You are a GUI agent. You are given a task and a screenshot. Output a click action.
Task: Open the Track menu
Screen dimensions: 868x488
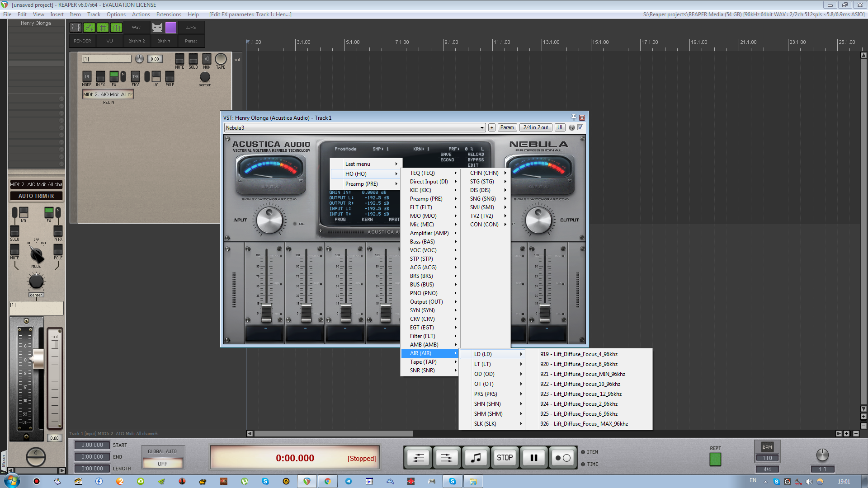click(x=94, y=14)
